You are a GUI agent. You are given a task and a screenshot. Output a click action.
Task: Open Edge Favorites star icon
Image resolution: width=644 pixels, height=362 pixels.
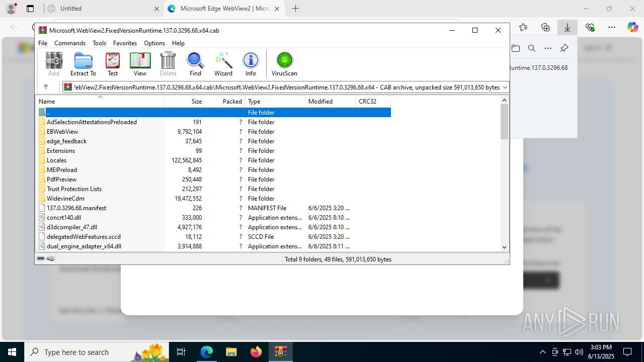pos(523,27)
